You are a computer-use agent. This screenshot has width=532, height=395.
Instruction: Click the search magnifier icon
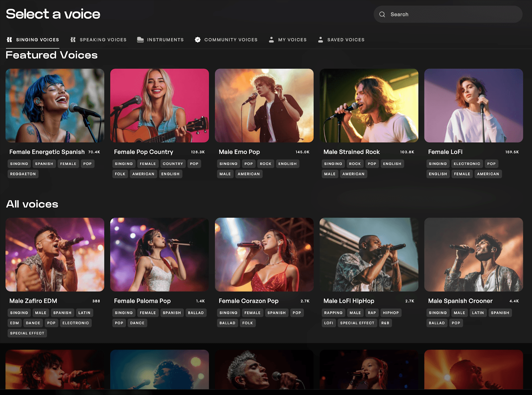(382, 14)
